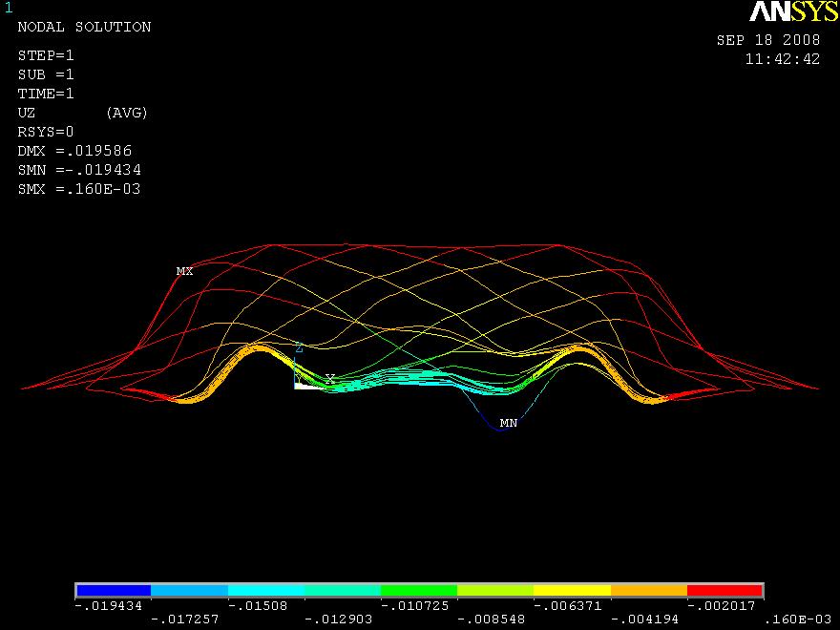Click the -.002017 legend value
Image resolution: width=840 pixels, height=630 pixels.
pos(721,606)
